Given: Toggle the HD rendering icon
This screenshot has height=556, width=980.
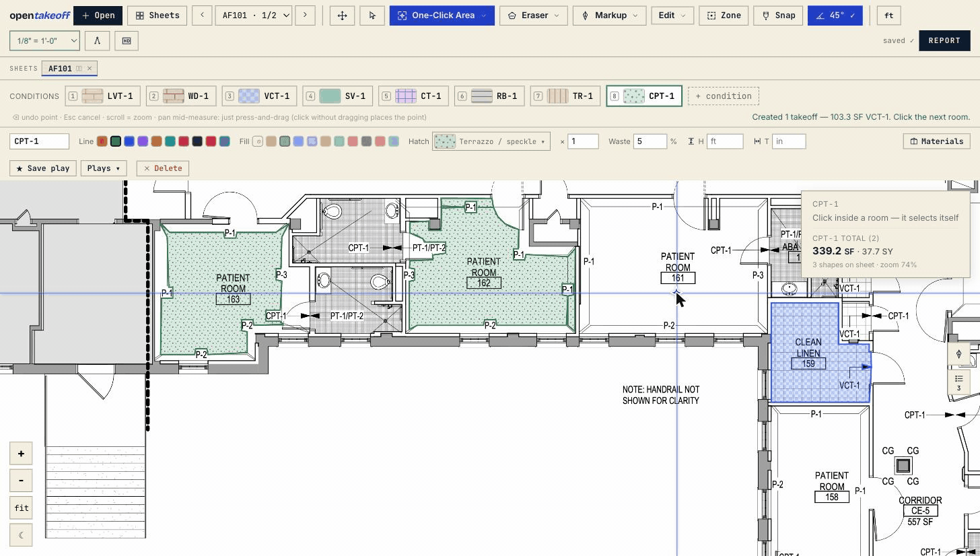Looking at the screenshot, I should 127,41.
